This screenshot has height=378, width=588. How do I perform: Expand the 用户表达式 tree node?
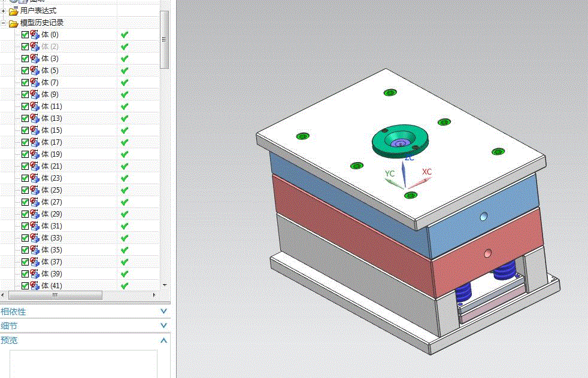[x=3, y=11]
